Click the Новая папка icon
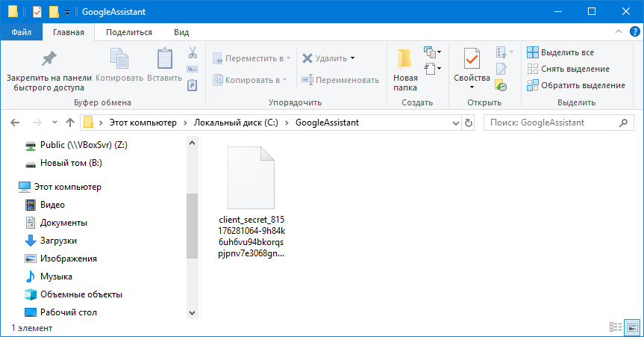This screenshot has height=337, width=644. point(405,58)
